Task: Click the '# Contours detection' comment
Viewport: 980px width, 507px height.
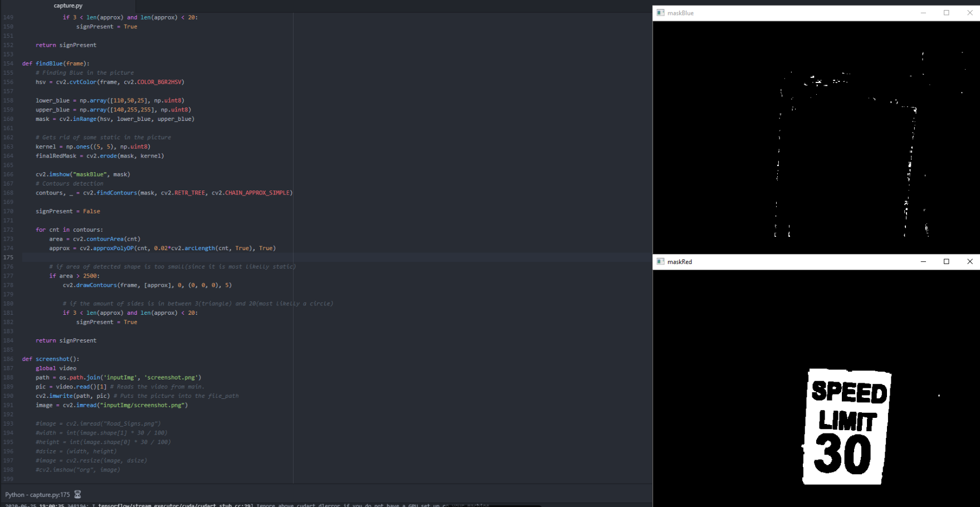Action: 70,183
